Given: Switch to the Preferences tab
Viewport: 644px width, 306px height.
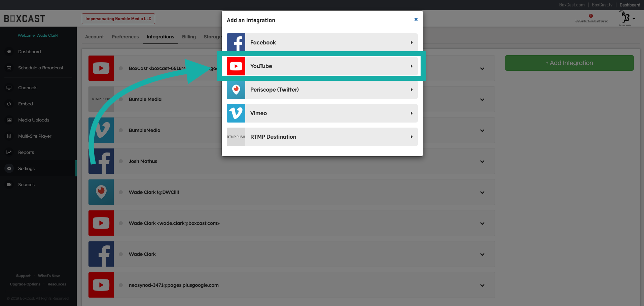Looking at the screenshot, I should tap(125, 37).
